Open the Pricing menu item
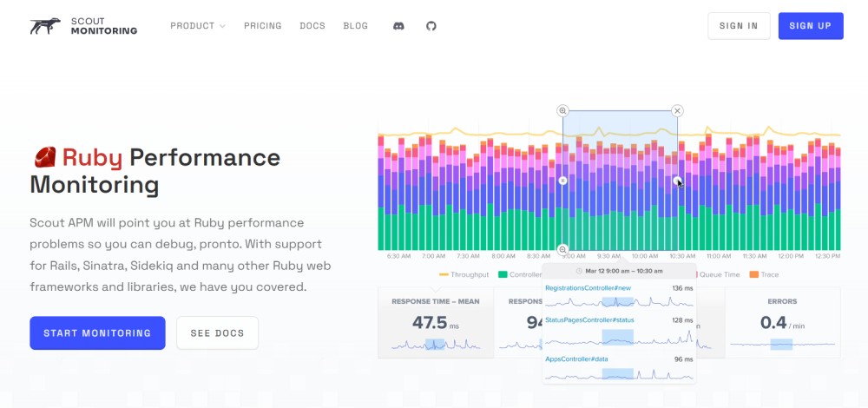The height and width of the screenshot is (408, 868). click(x=263, y=26)
